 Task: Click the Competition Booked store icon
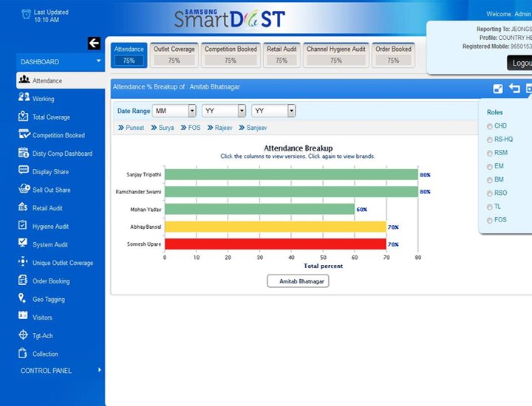24,134
